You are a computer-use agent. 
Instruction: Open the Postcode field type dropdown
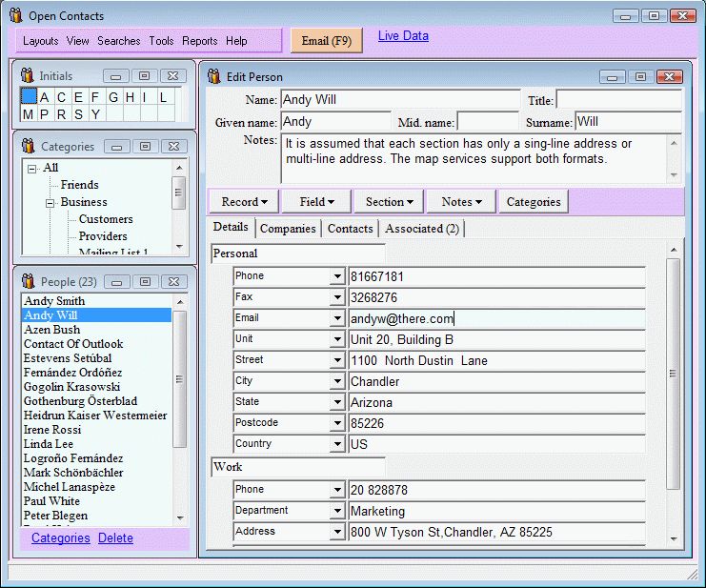(x=337, y=423)
